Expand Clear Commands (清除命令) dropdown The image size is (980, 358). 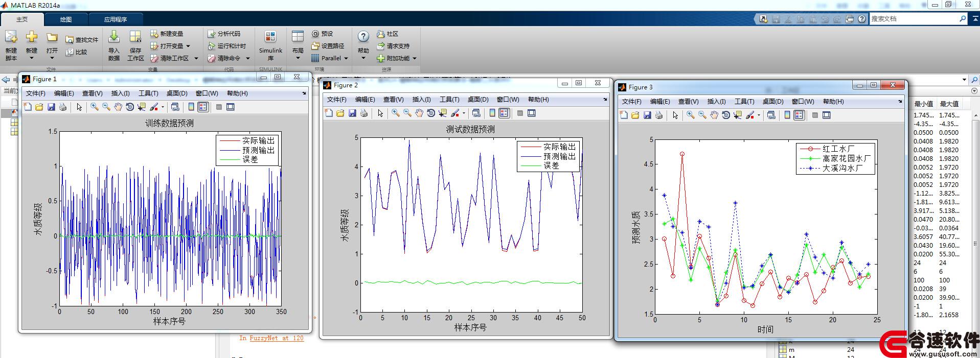[x=247, y=58]
